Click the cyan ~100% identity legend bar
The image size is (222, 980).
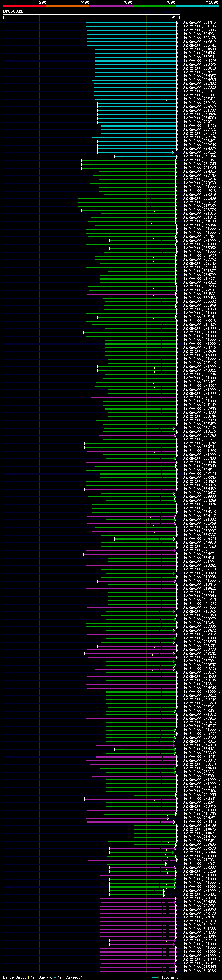(x=197, y=6)
